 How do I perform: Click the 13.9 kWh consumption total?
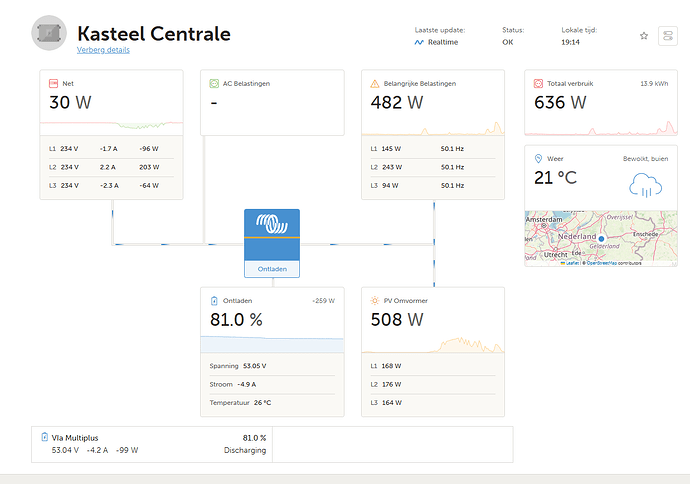(x=654, y=84)
